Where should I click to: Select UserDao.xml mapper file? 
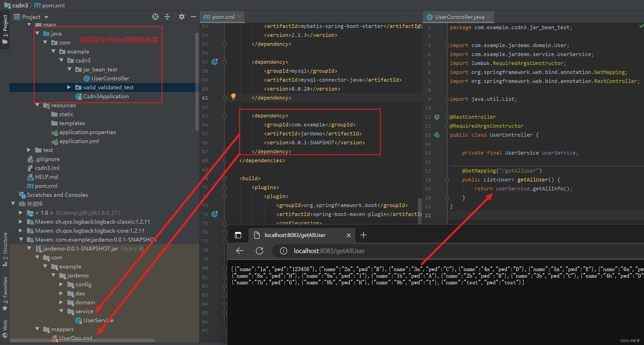click(72, 338)
